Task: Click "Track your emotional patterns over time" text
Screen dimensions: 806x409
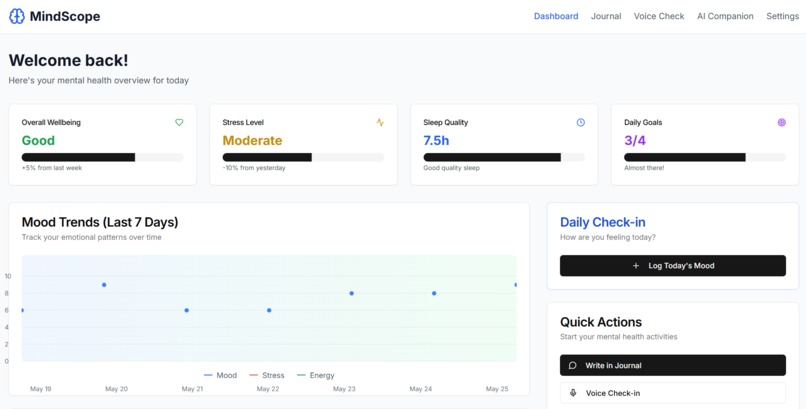Action: pos(91,237)
